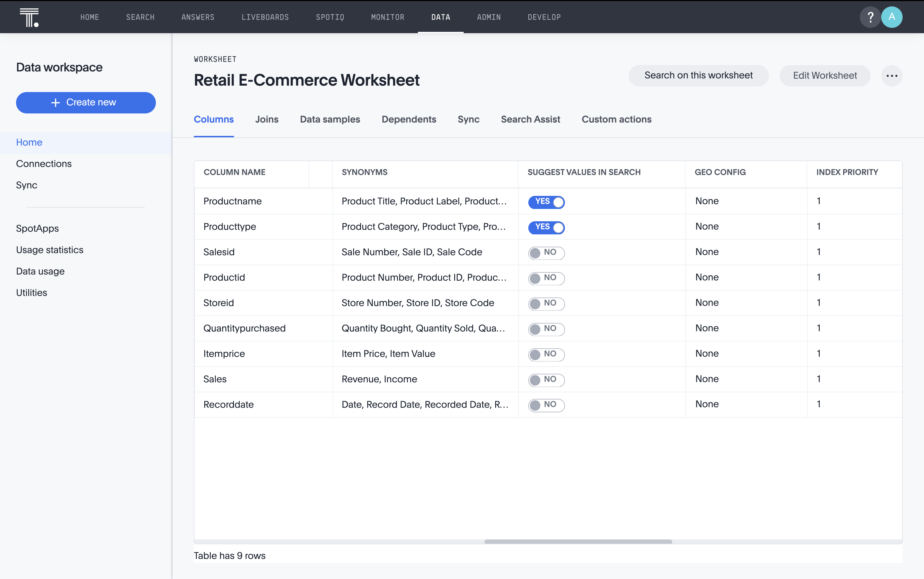Enable suggest values for Quantitypurchased
Image resolution: width=924 pixels, height=579 pixels.
point(546,329)
